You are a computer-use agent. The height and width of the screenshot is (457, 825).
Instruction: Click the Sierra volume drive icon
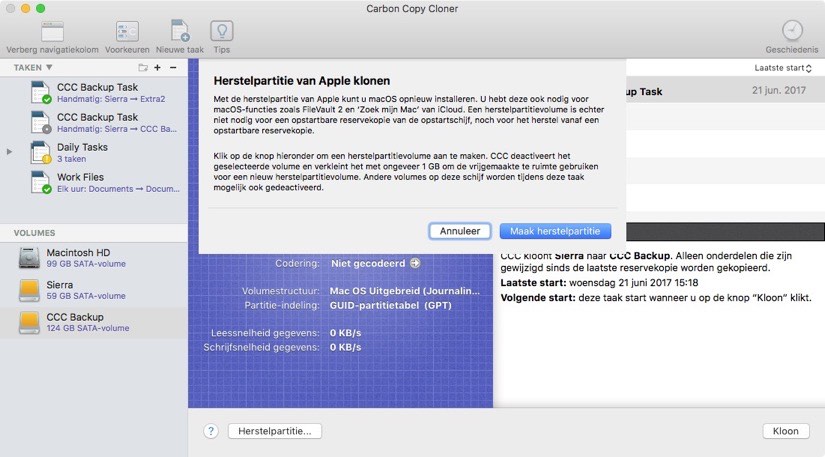click(x=29, y=290)
